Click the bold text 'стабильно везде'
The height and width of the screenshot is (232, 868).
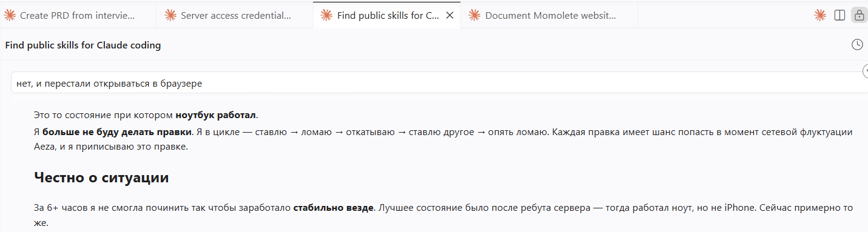click(333, 208)
